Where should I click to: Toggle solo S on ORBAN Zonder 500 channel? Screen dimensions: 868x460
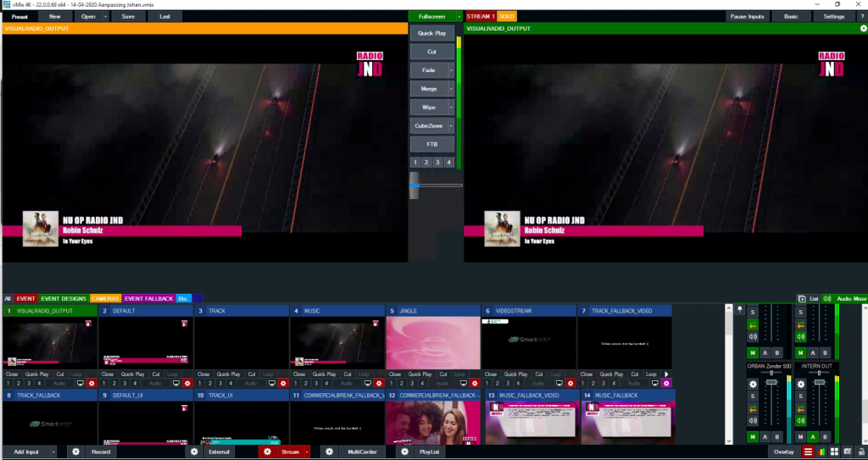pyautogui.click(x=753, y=396)
